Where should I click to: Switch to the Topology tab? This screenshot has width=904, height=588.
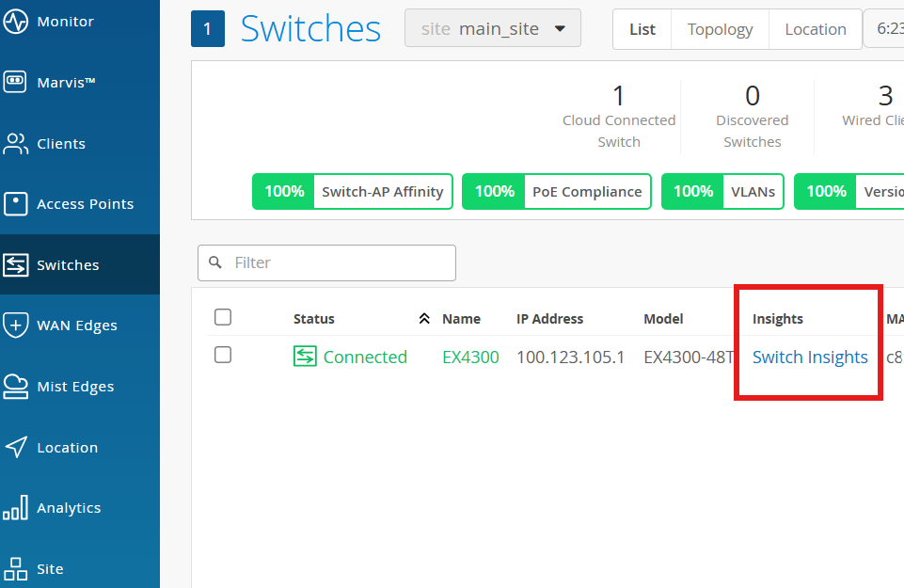click(720, 29)
